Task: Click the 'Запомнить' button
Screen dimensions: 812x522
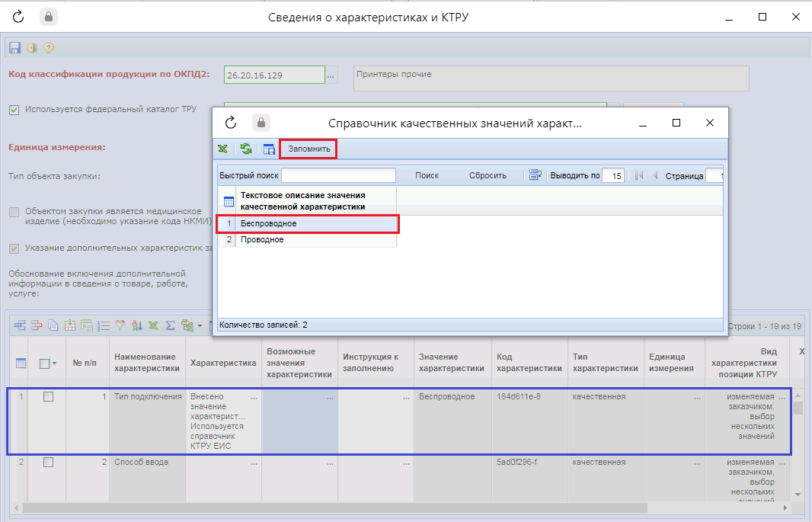Action: tap(308, 149)
